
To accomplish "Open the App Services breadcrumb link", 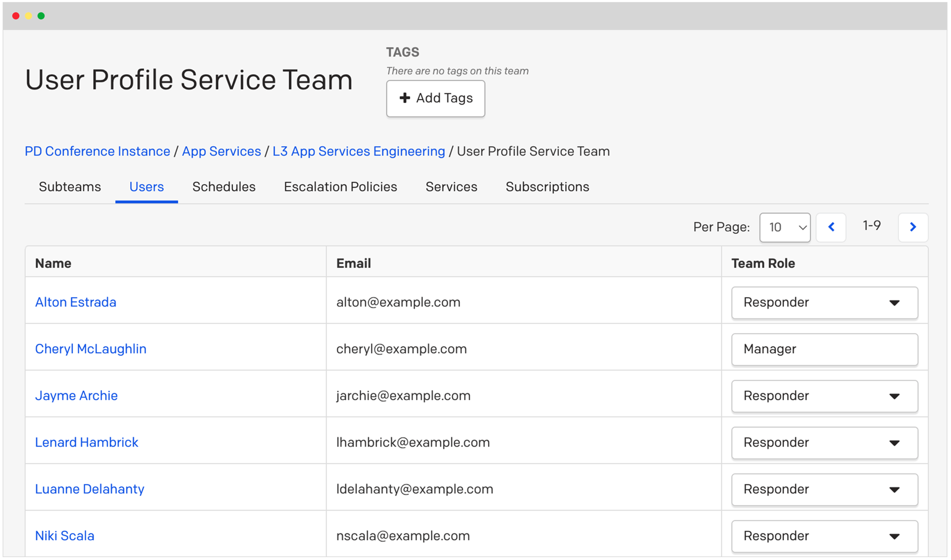I will point(221,151).
